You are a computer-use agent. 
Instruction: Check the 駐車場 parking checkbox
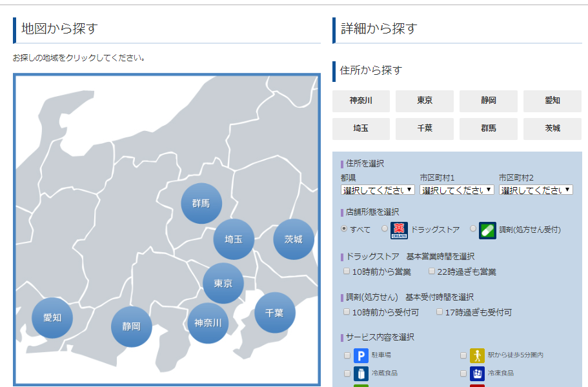347,355
